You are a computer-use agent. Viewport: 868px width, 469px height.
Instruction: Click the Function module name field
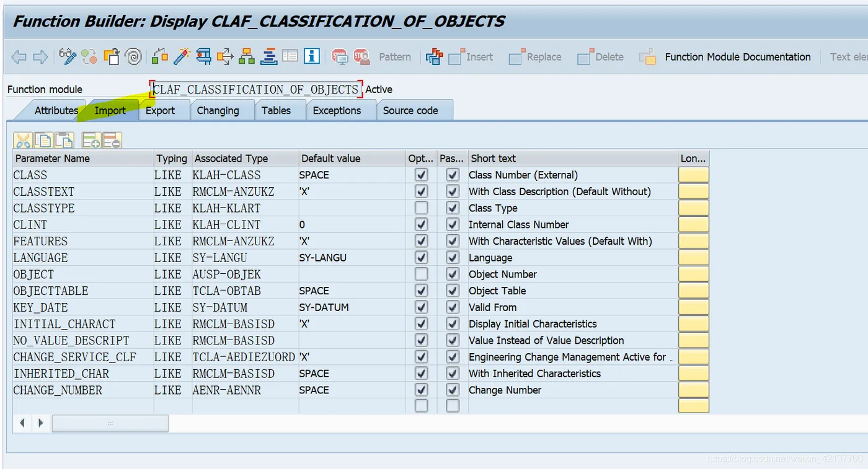pos(255,89)
